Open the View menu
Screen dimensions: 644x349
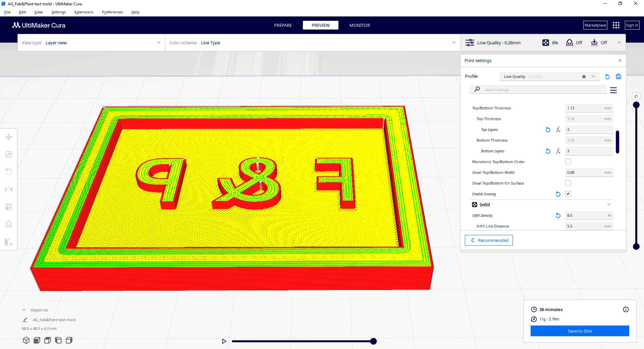(x=39, y=12)
